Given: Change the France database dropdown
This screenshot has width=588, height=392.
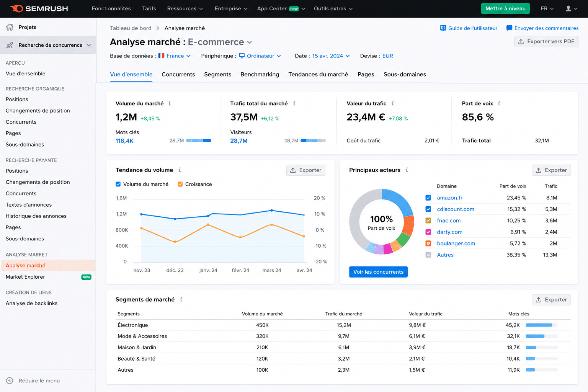Looking at the screenshot, I should point(175,56).
